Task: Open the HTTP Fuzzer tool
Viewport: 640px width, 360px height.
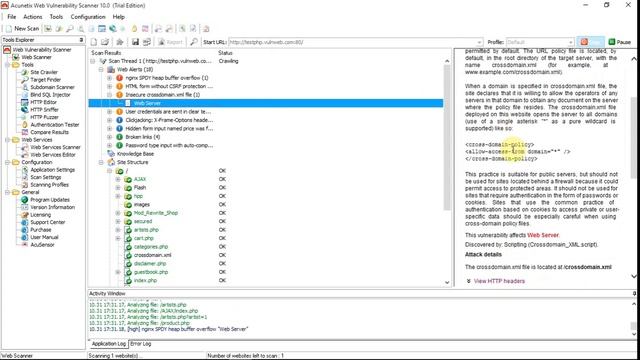Action: (x=44, y=117)
